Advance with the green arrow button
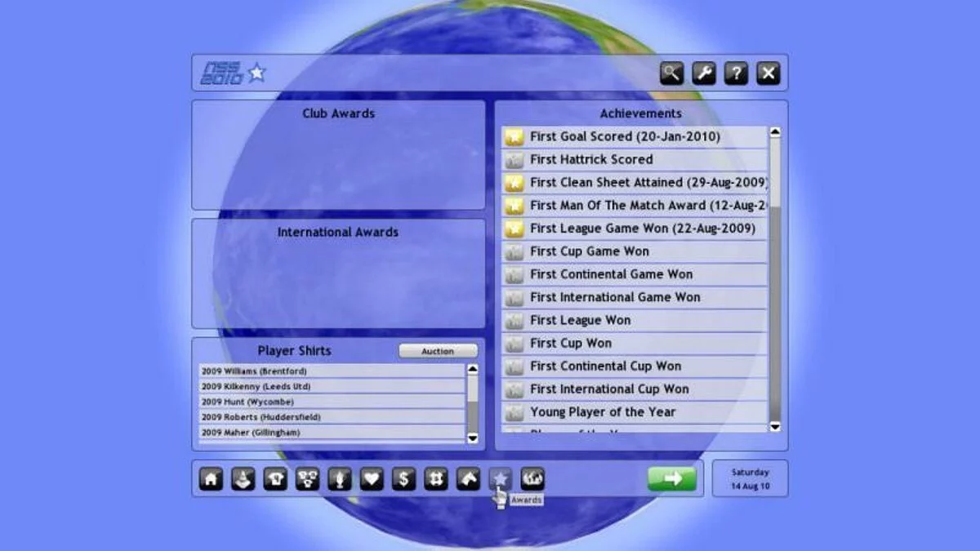This screenshot has width=980, height=551. (x=672, y=479)
